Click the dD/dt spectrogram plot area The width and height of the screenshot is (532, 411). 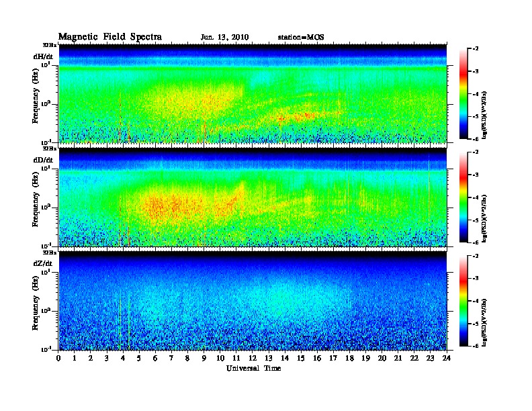pyautogui.click(x=253, y=197)
